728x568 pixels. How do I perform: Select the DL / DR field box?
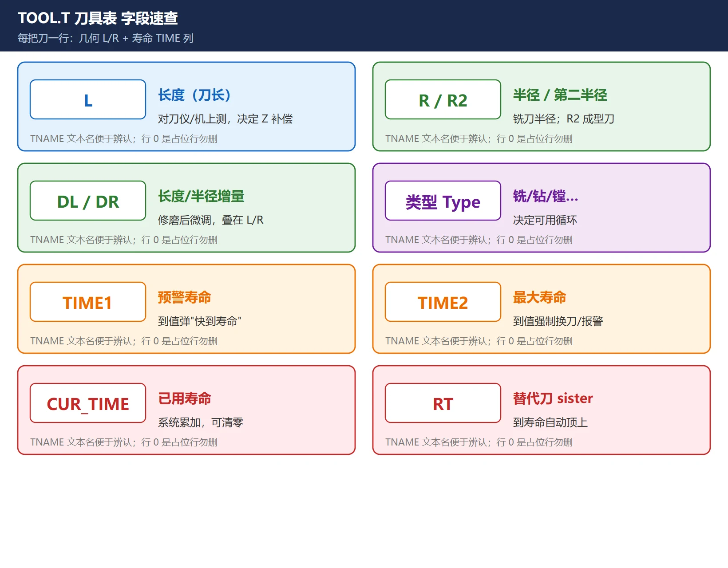click(88, 201)
